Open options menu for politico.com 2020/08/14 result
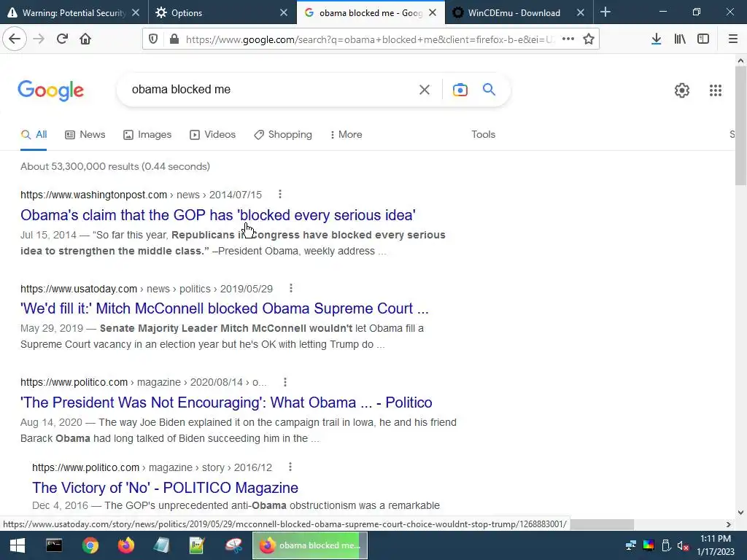747x560 pixels. (x=285, y=382)
